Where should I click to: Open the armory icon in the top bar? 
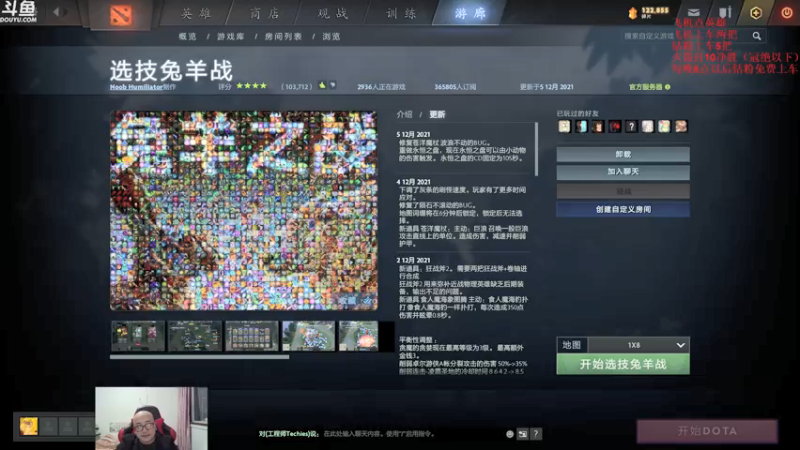[x=725, y=12]
